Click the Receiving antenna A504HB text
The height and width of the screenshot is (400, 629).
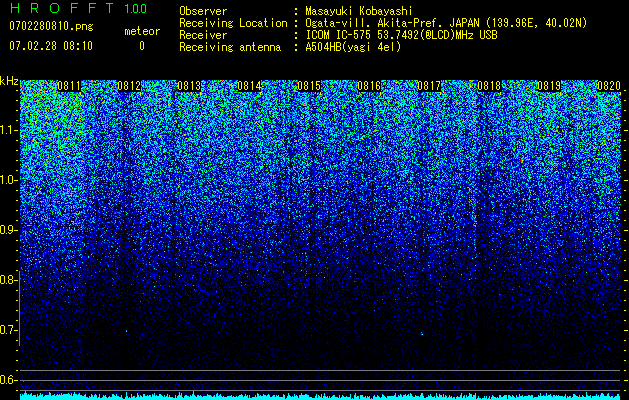pos(353,47)
